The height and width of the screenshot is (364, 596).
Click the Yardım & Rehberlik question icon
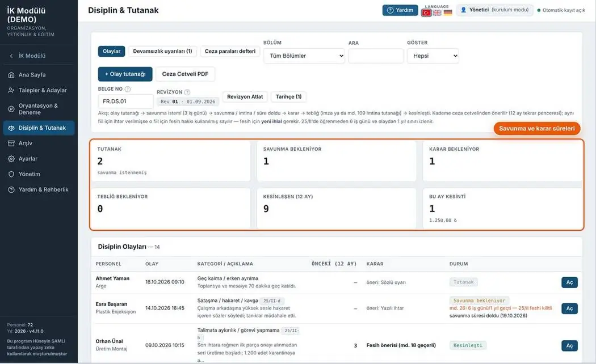[x=11, y=189]
